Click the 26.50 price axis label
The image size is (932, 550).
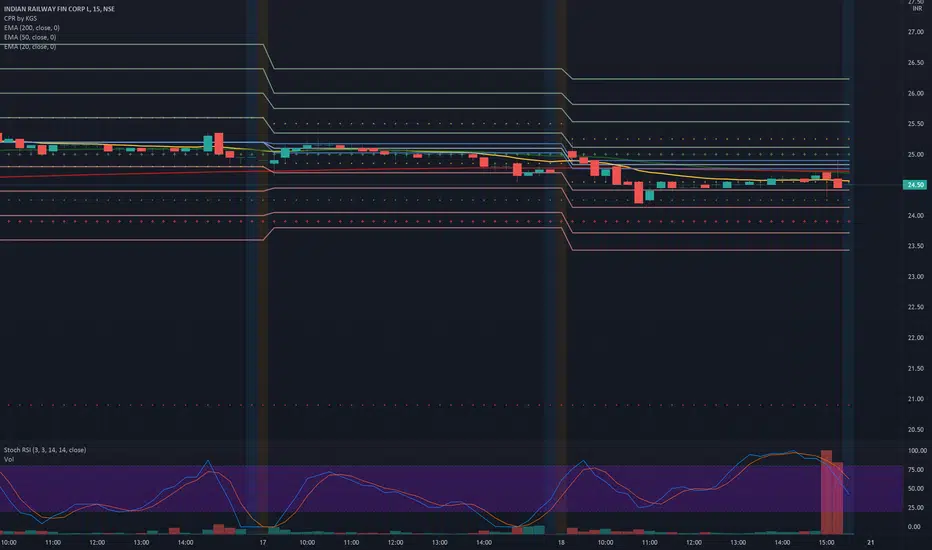click(915, 62)
